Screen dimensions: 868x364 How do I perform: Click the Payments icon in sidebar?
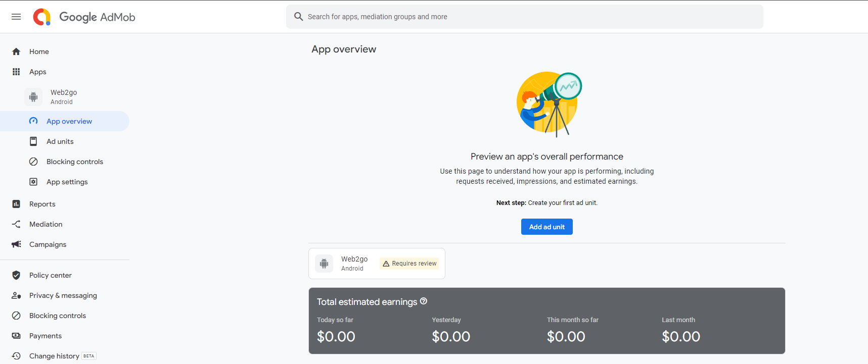[x=16, y=336]
